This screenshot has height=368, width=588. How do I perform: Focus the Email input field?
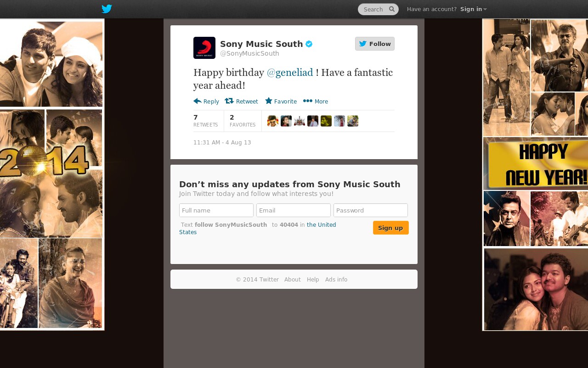pyautogui.click(x=294, y=210)
